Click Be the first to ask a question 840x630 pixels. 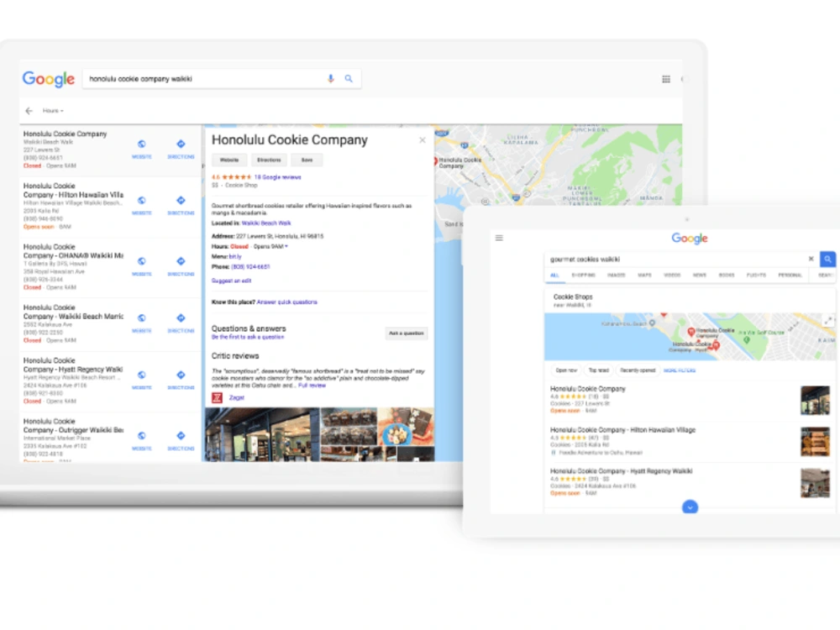click(x=248, y=337)
